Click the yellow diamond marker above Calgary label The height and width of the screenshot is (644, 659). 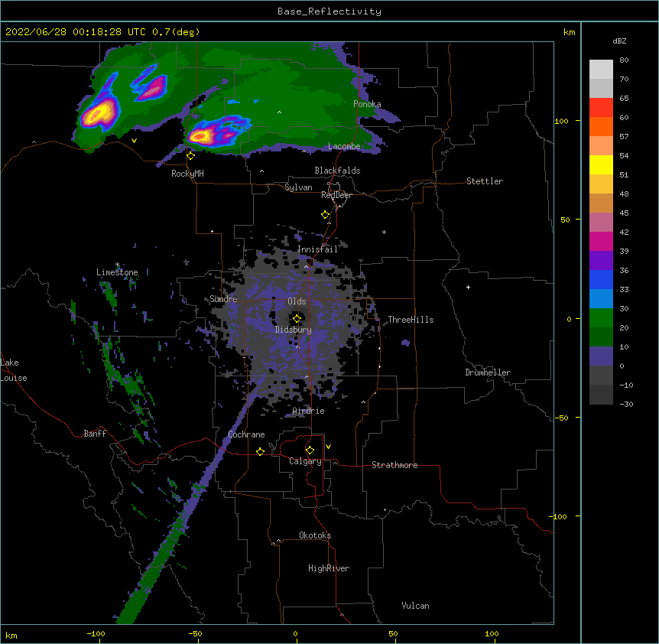point(310,450)
